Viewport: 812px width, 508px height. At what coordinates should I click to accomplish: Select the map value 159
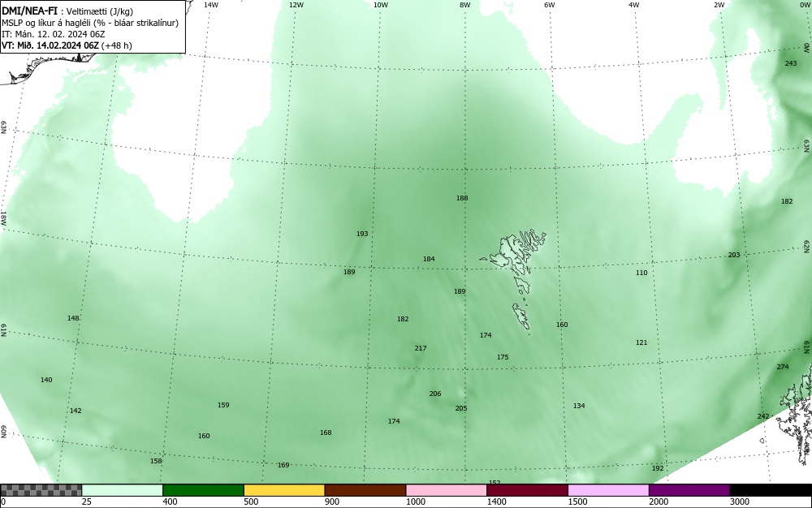click(223, 405)
